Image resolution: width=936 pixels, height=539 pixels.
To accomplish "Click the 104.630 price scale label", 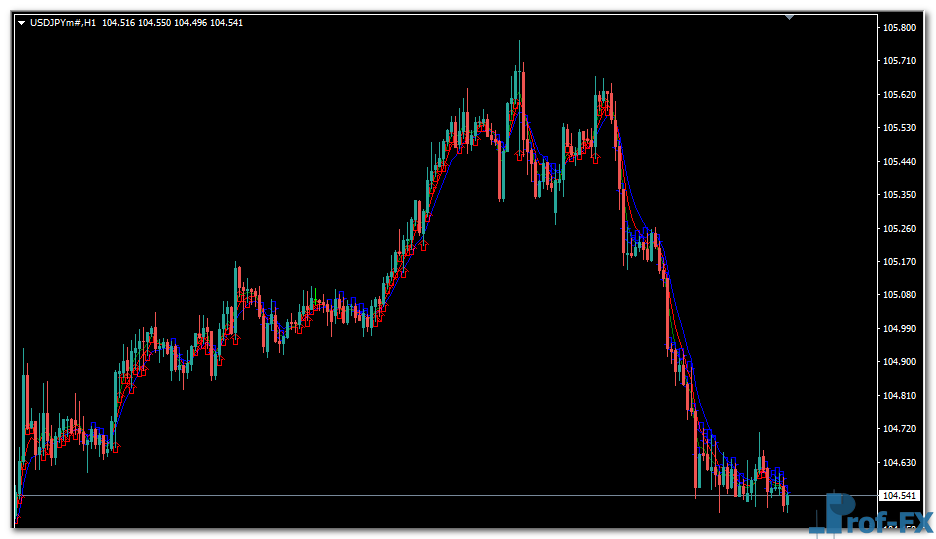I will [x=900, y=462].
